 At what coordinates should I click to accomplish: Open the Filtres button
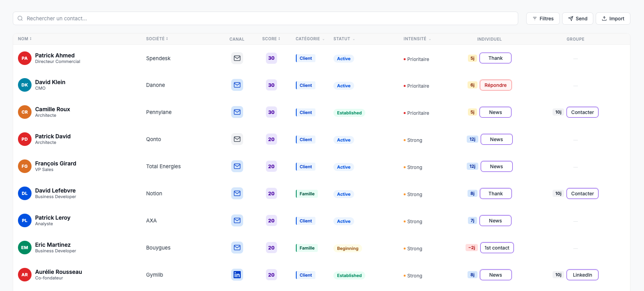point(543,19)
